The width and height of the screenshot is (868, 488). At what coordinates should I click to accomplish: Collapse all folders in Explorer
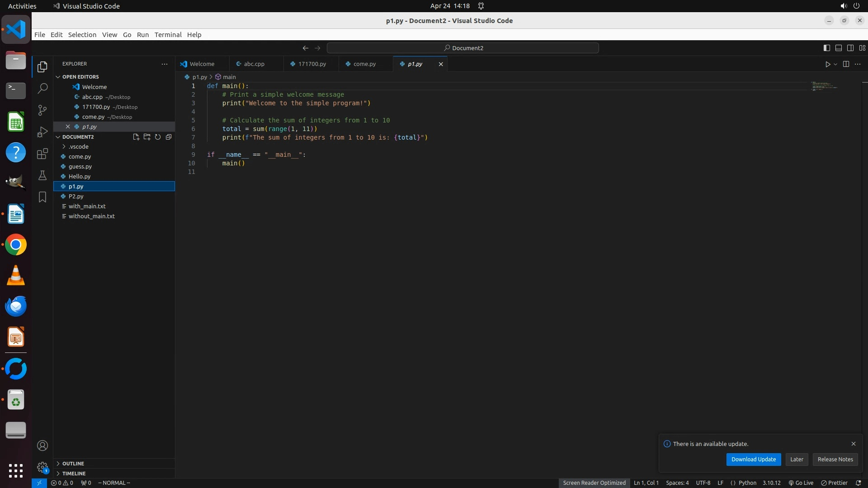point(169,137)
